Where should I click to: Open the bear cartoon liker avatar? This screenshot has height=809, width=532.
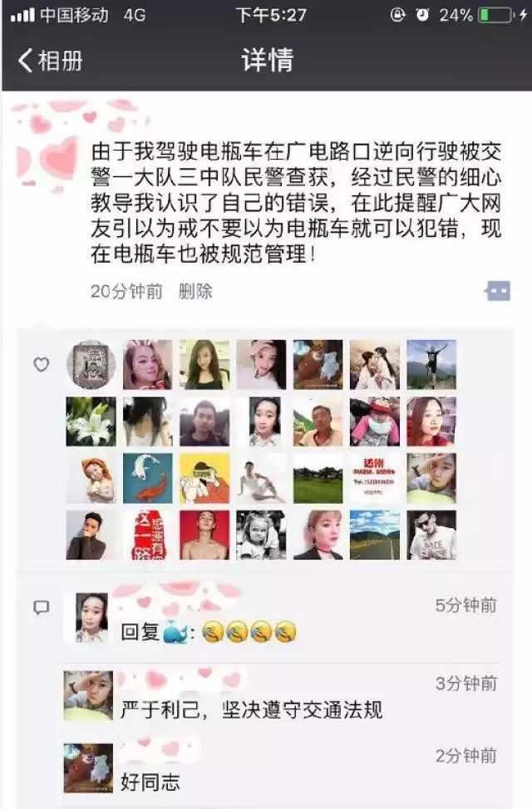tap(318, 364)
